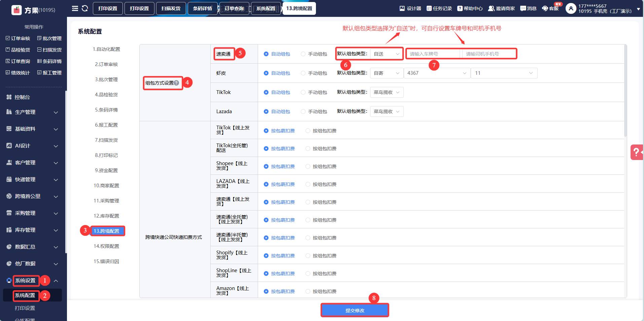
Task: Open 打印设置 under 系统设置 in sidebar
Action: pyautogui.click(x=25, y=308)
